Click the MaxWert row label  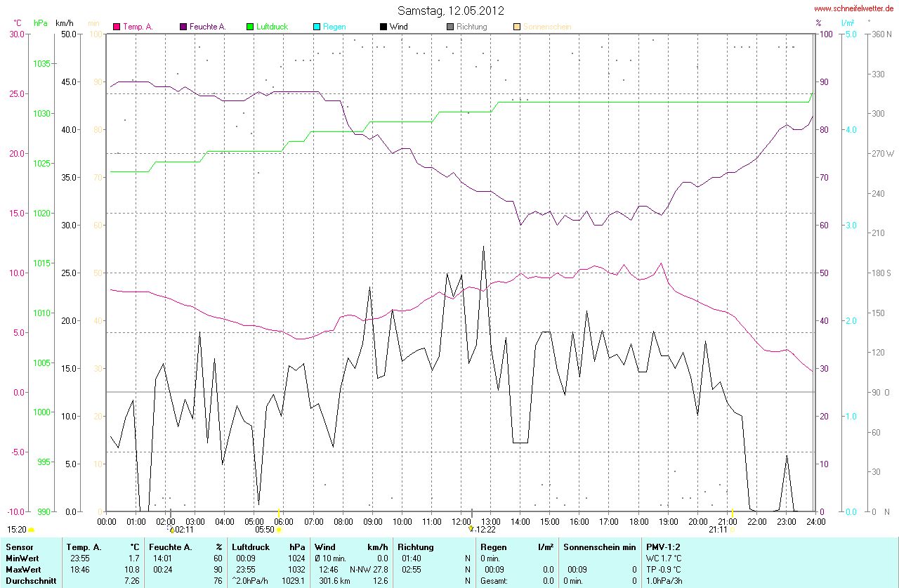pos(23,569)
